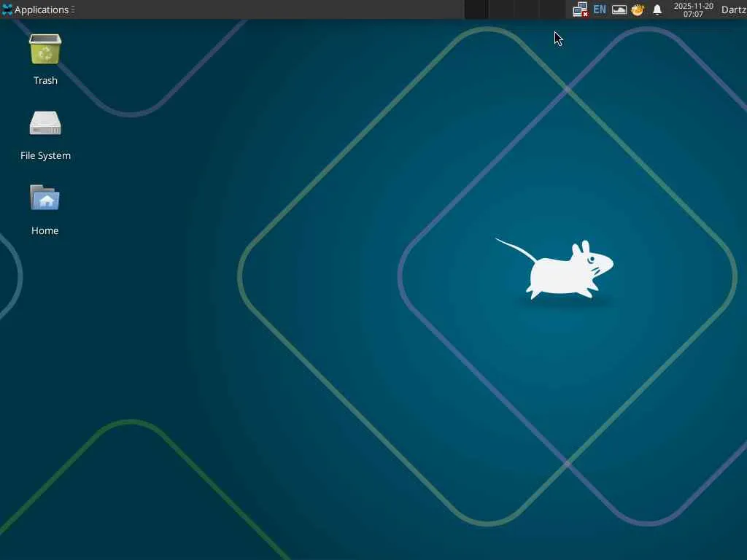Open the notifications bell
The height and width of the screenshot is (560, 747).
click(x=657, y=9)
